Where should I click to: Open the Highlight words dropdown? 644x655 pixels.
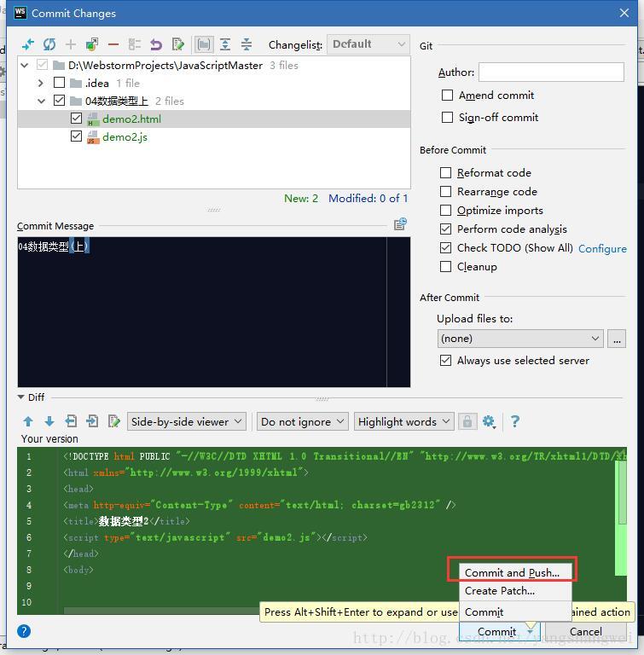tap(406, 421)
